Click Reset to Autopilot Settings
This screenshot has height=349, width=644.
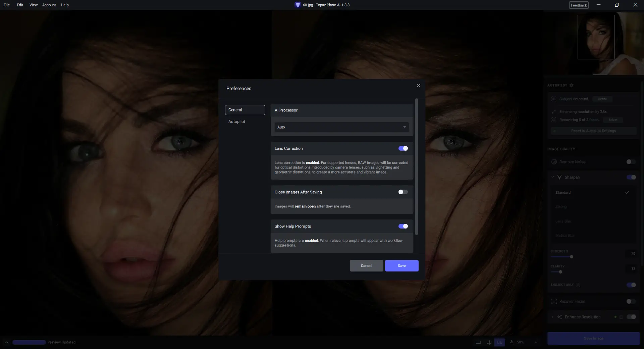(x=593, y=131)
